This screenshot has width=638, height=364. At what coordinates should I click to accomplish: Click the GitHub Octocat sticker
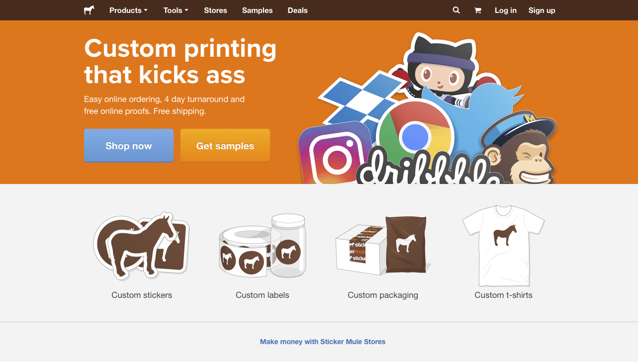[439, 67]
